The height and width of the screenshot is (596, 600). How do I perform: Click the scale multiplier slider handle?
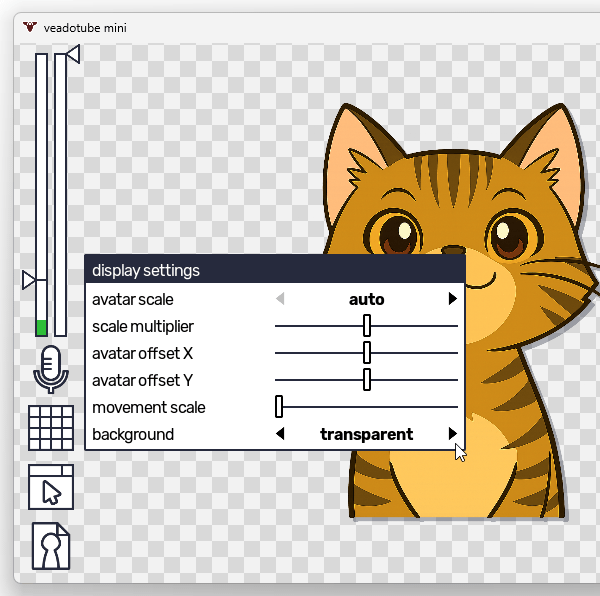[367, 326]
